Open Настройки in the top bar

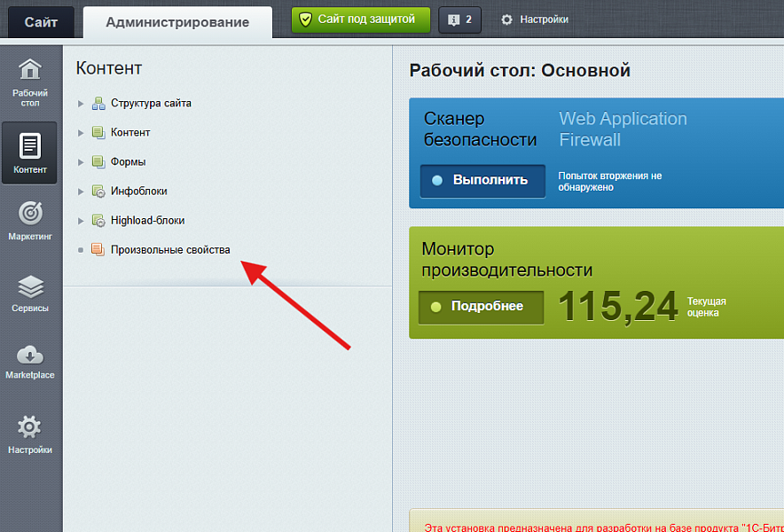[x=535, y=20]
